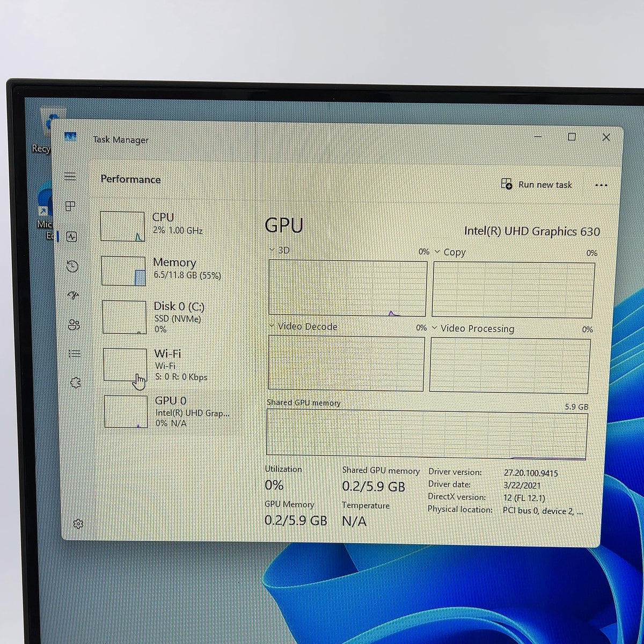
Task: Open the three-dot more options menu
Action: (601, 185)
